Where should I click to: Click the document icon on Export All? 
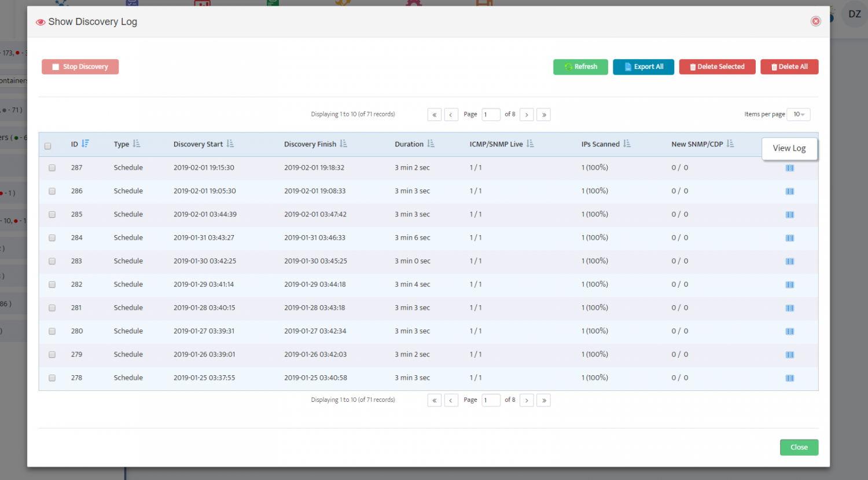click(x=628, y=67)
